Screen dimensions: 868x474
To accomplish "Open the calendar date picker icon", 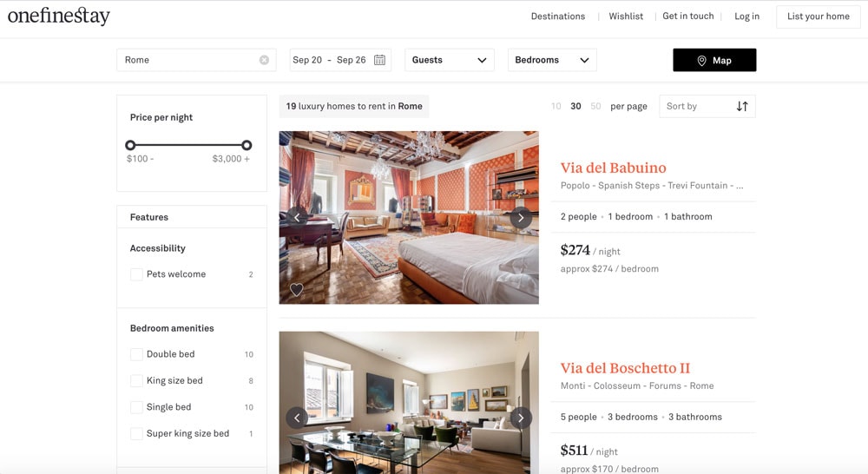I will click(x=379, y=60).
